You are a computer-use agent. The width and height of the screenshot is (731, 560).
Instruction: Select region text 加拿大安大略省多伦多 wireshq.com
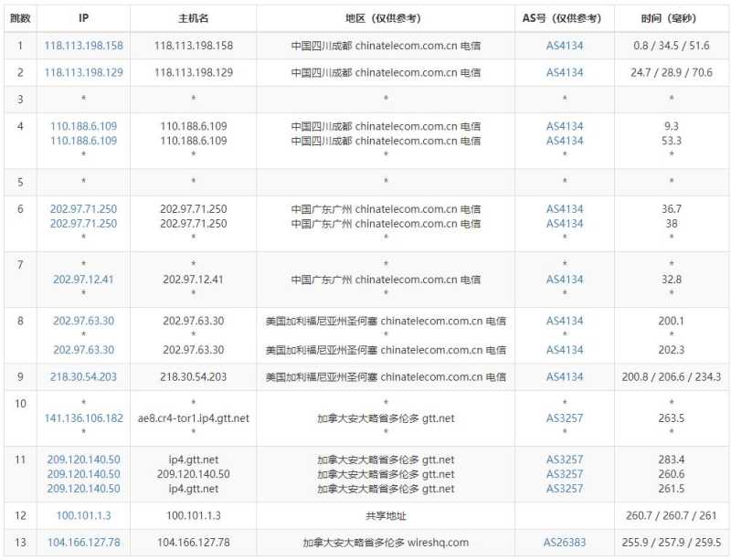386,543
